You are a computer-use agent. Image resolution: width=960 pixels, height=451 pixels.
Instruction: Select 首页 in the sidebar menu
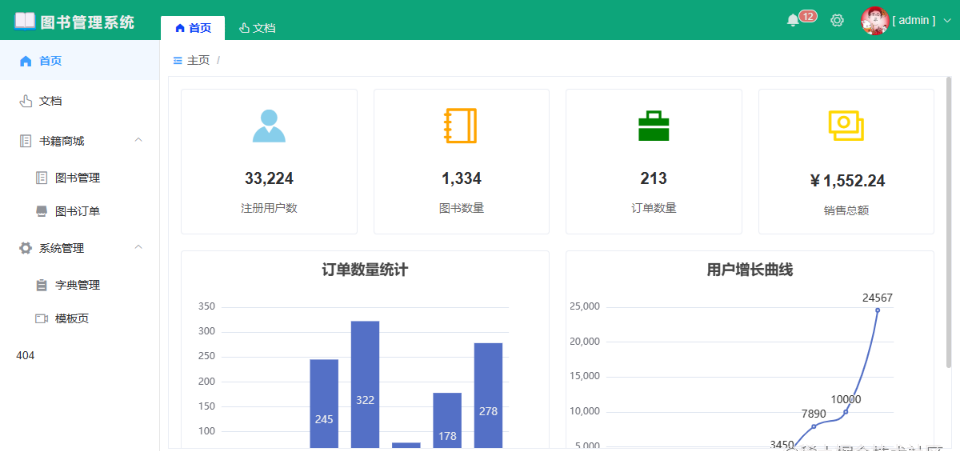click(x=80, y=61)
